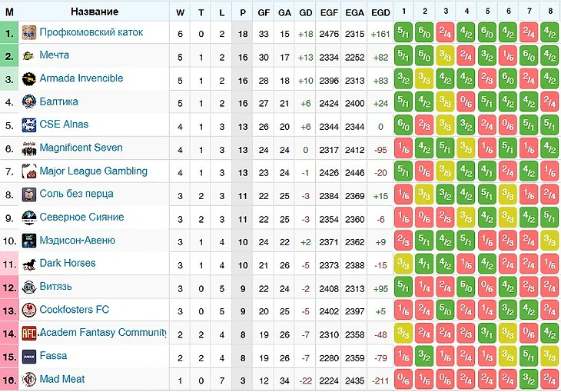Select the round 1 column header

403,12
